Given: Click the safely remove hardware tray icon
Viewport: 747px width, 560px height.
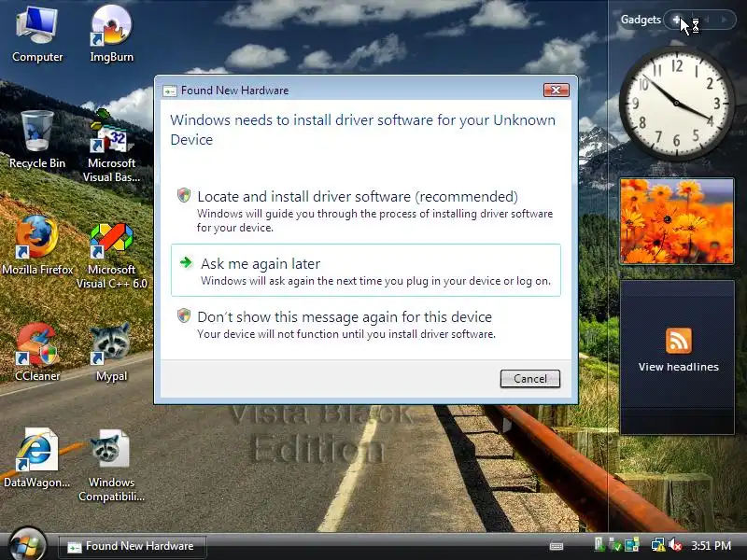Looking at the screenshot, I should [599, 545].
